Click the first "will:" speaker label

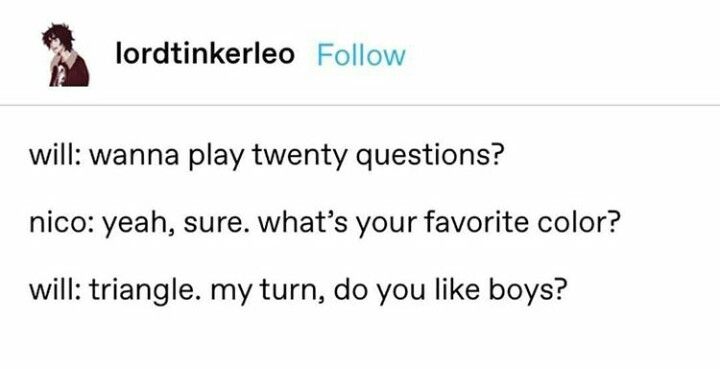(56, 156)
